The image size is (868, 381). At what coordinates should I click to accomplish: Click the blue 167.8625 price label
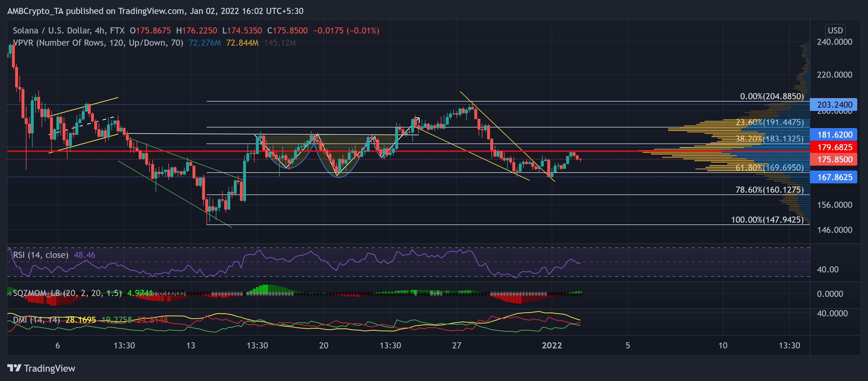[x=834, y=177]
